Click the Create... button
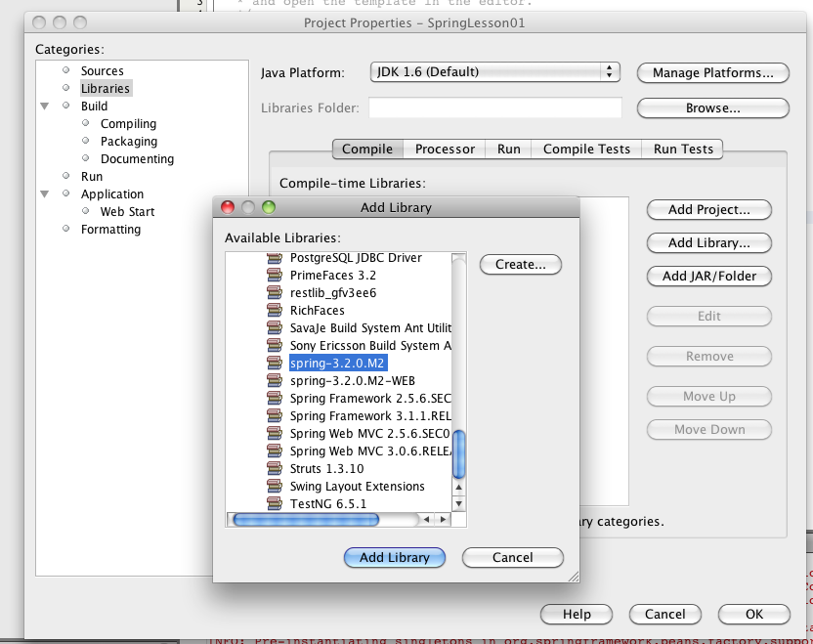Viewport: 813px width, 644px height. pos(521,265)
